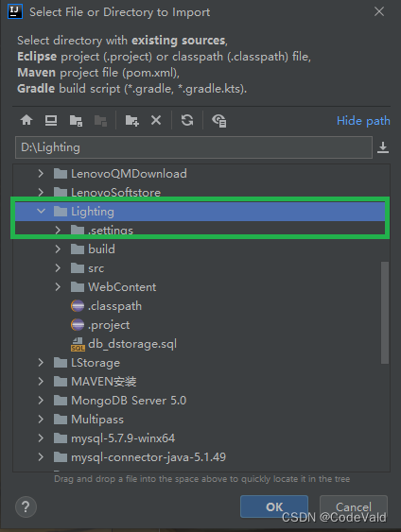Image resolution: width=401 pixels, height=532 pixels.
Task: Expand the mysql-connector-java-5.1.49 folder
Action: 41,457
